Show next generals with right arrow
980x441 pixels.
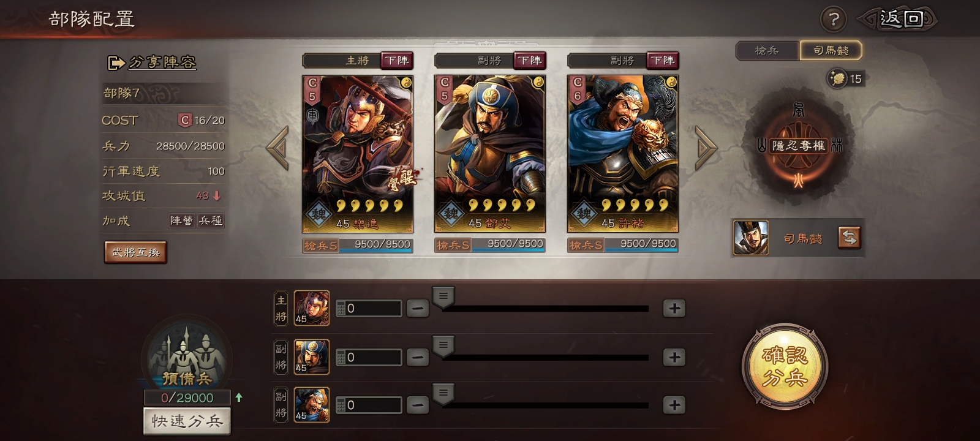tap(706, 148)
